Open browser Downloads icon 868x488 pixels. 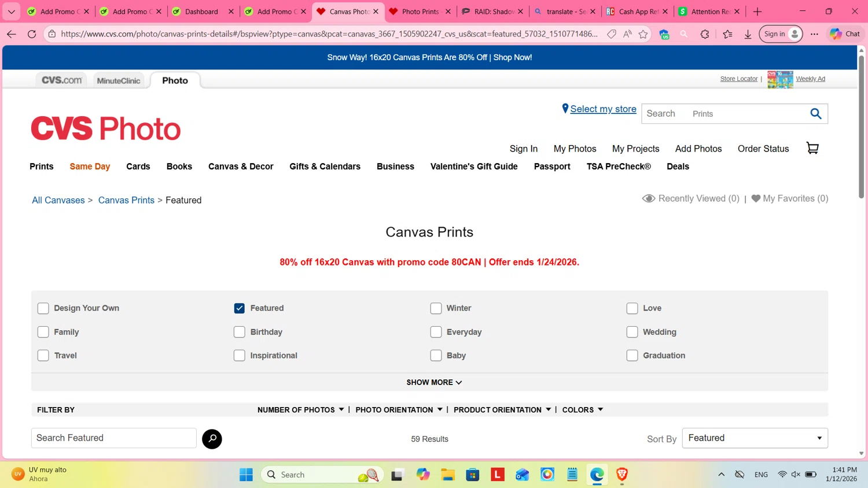[x=748, y=34]
